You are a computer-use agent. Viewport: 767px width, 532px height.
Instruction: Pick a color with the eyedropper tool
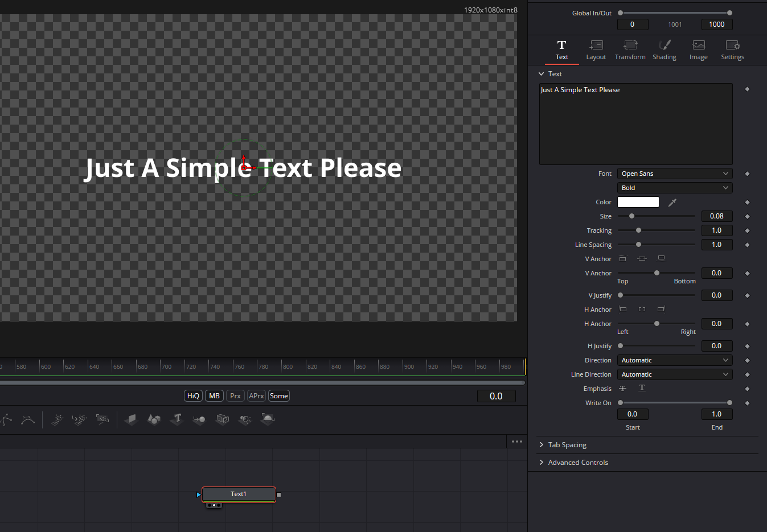[672, 202]
